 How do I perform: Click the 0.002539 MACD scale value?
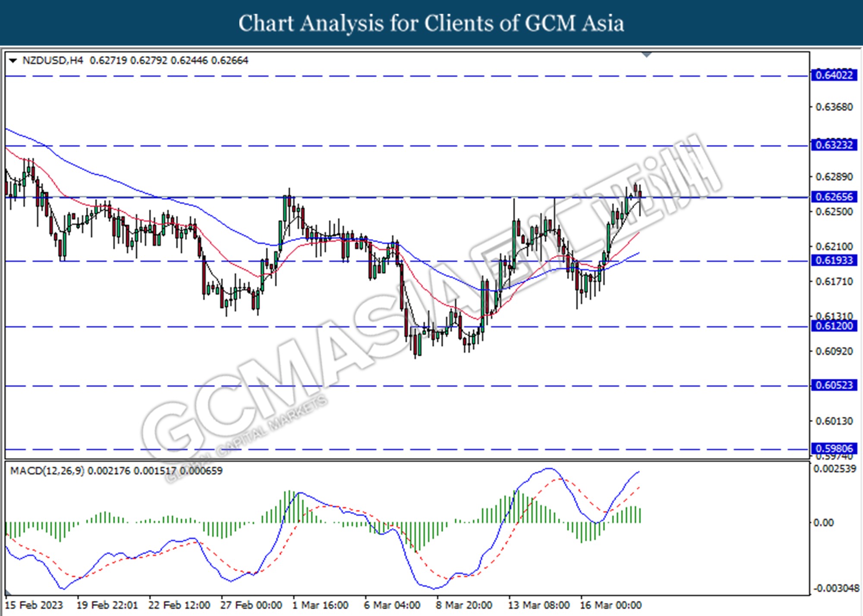835,469
